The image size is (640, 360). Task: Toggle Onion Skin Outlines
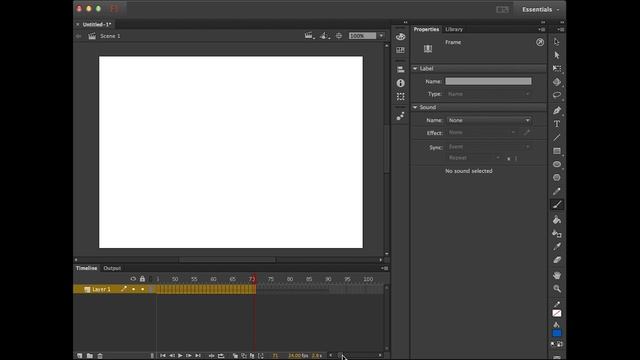point(244,356)
